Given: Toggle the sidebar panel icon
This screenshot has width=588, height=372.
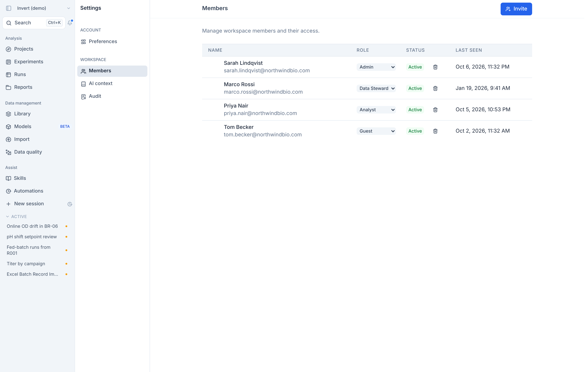Looking at the screenshot, I should pyautogui.click(x=9, y=8).
